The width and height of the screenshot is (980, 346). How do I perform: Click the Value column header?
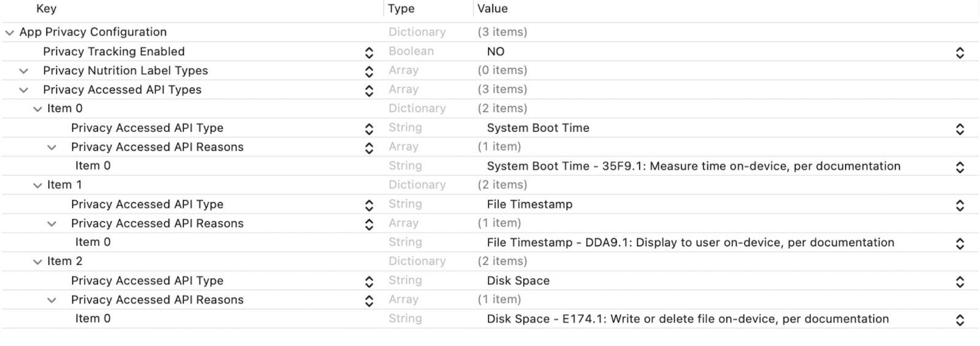coord(492,9)
